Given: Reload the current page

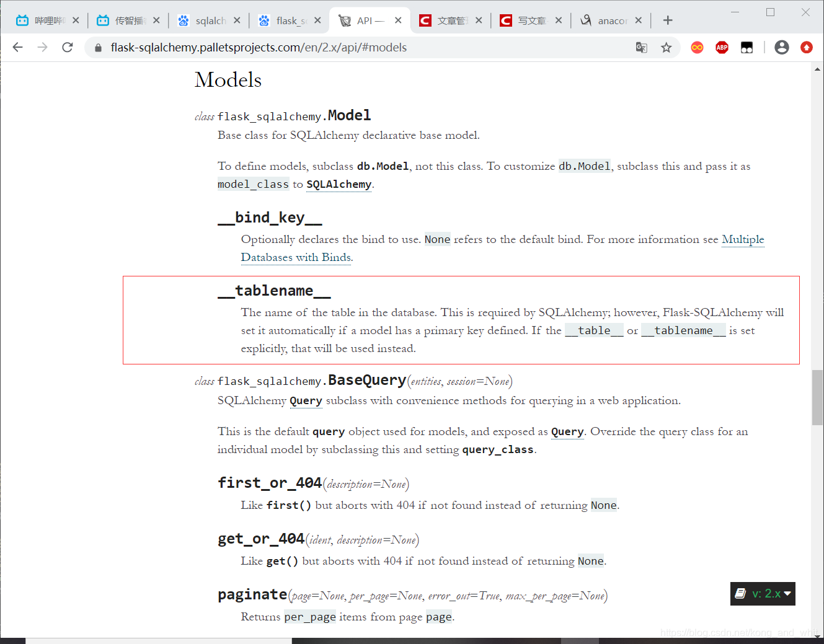Looking at the screenshot, I should tap(68, 47).
